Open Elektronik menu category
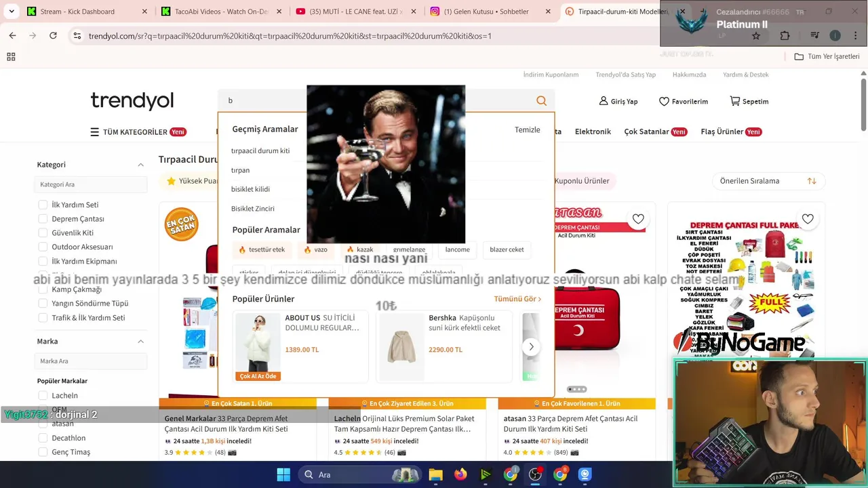868x488 pixels. [x=593, y=131]
